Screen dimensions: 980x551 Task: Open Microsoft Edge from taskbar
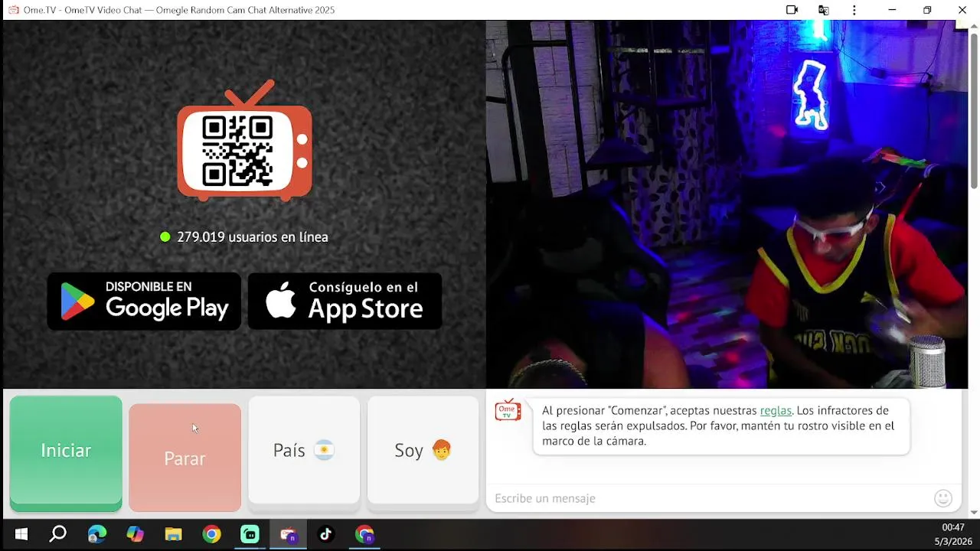(x=96, y=534)
